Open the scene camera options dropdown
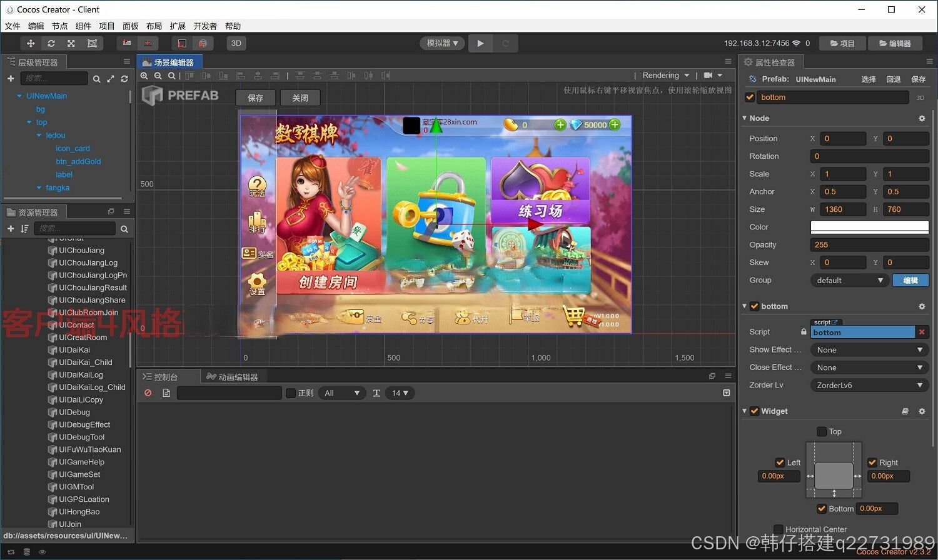The image size is (938, 560). tap(713, 76)
